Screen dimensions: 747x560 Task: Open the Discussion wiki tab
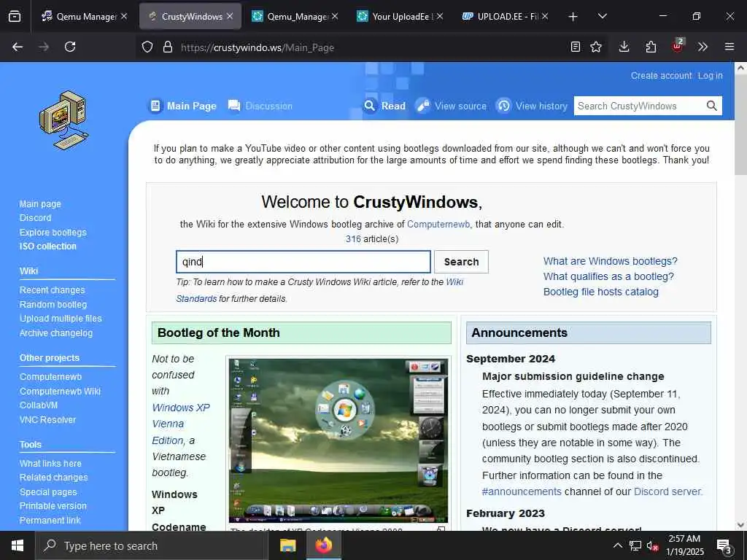(x=260, y=106)
